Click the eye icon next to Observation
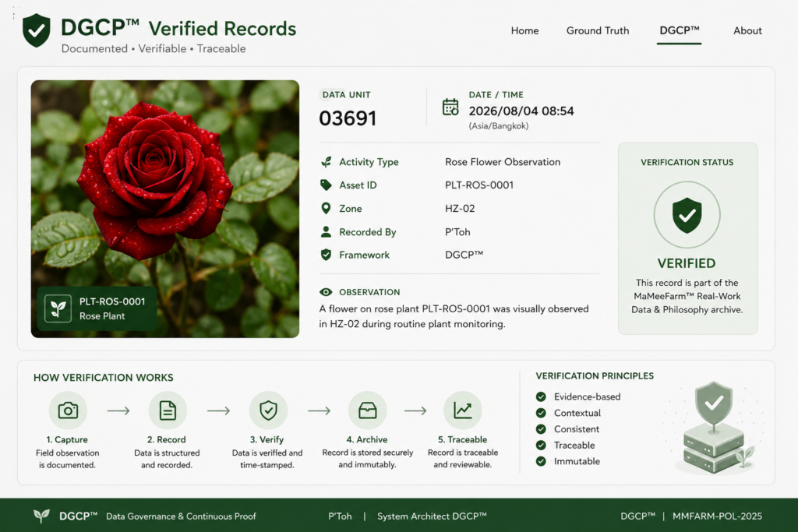The image size is (798, 532). (x=326, y=292)
